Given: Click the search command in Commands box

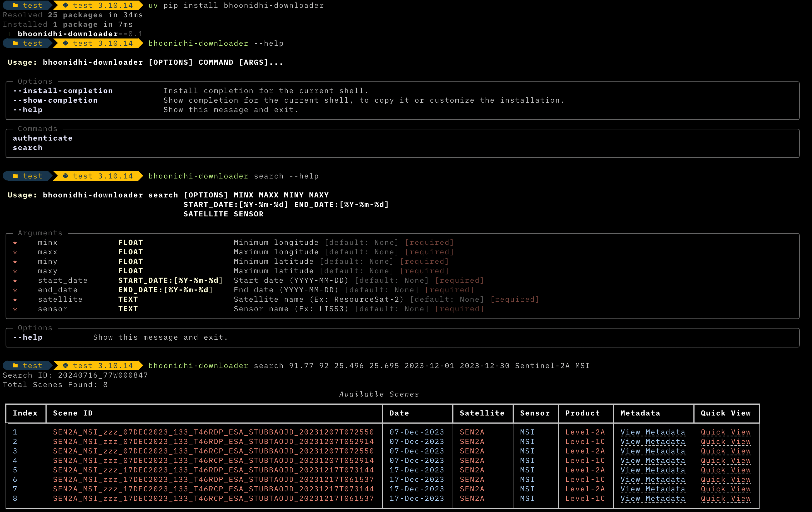Looking at the screenshot, I should (28, 148).
